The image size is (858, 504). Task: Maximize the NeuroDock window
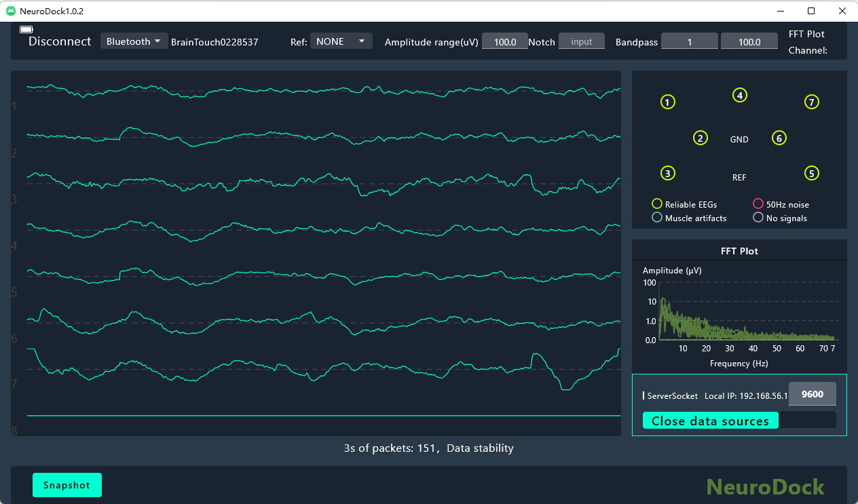tap(811, 11)
